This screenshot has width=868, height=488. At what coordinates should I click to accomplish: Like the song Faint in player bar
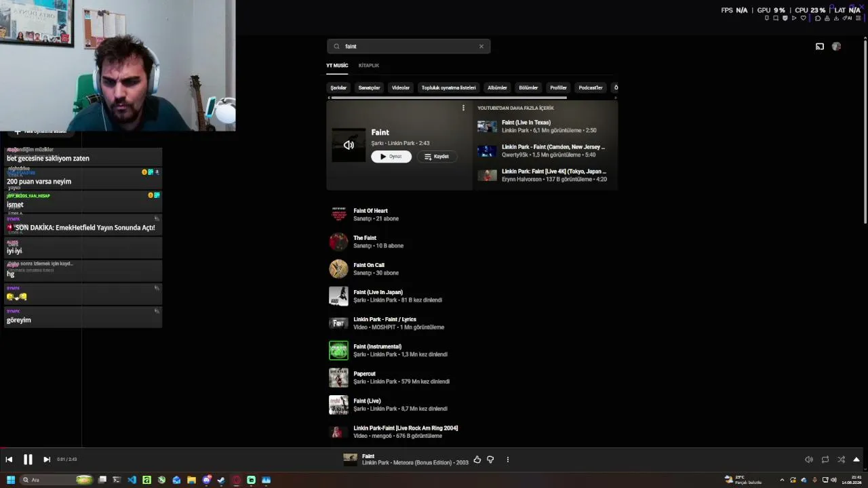coord(477,460)
